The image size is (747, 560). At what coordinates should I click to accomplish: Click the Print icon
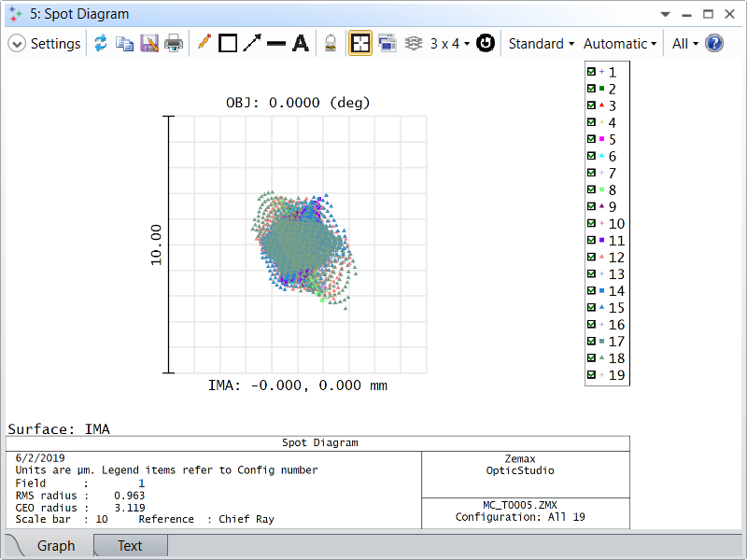[174, 44]
